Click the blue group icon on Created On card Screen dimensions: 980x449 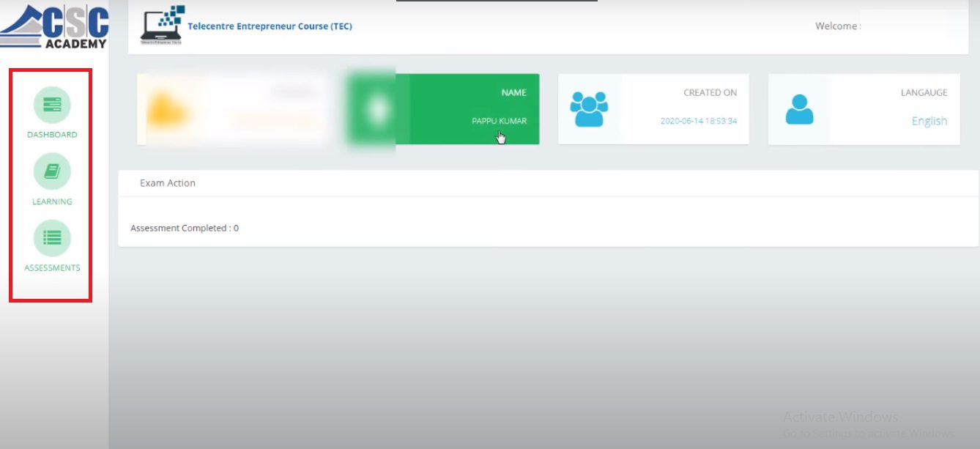(x=590, y=108)
